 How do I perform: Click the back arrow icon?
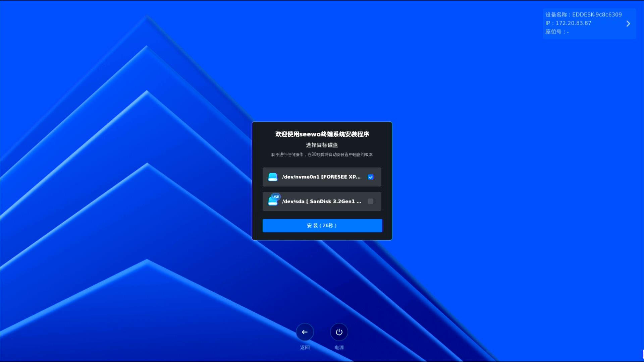[305, 332]
